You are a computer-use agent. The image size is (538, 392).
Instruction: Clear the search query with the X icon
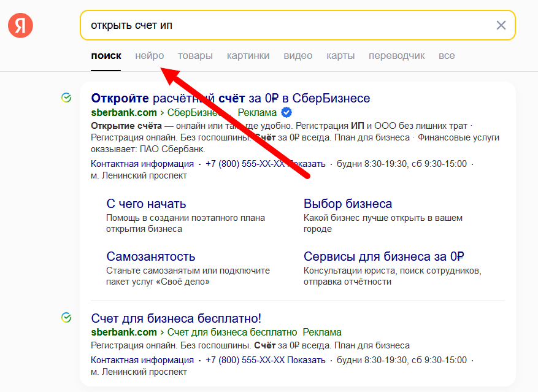pyautogui.click(x=501, y=25)
